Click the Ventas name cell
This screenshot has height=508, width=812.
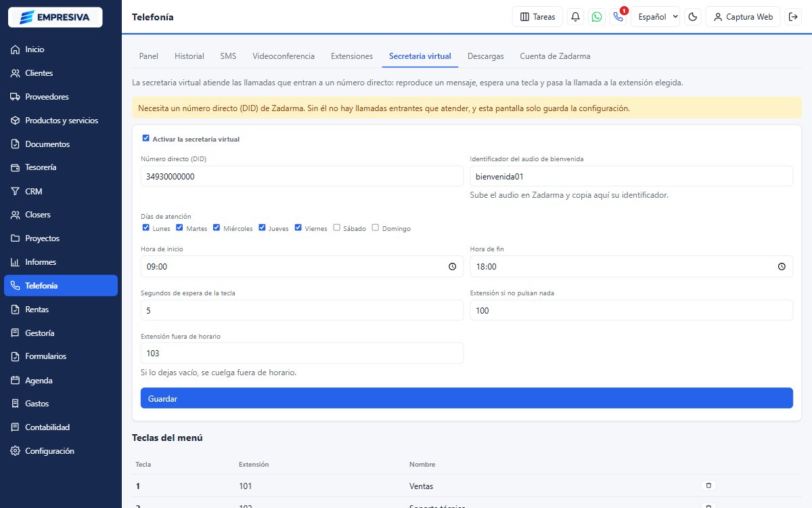pos(421,486)
